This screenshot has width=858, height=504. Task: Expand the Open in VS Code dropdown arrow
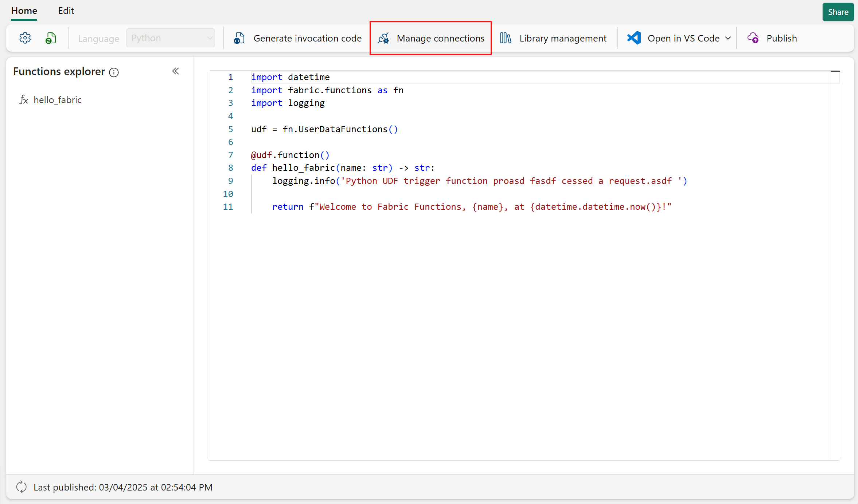tap(728, 38)
